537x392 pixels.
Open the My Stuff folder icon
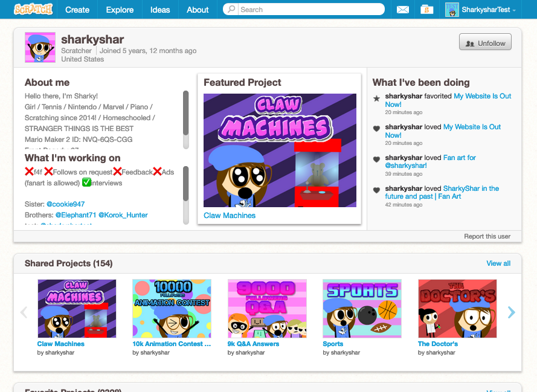coord(428,10)
